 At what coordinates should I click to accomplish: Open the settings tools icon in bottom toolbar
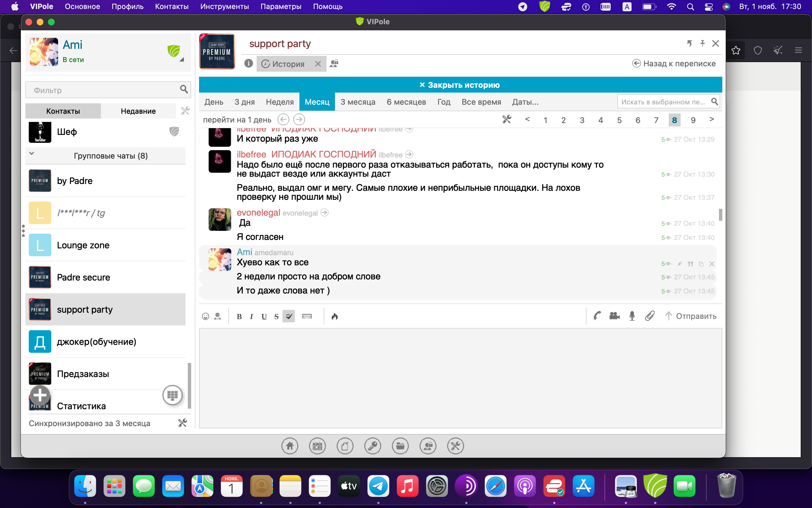pos(455,446)
